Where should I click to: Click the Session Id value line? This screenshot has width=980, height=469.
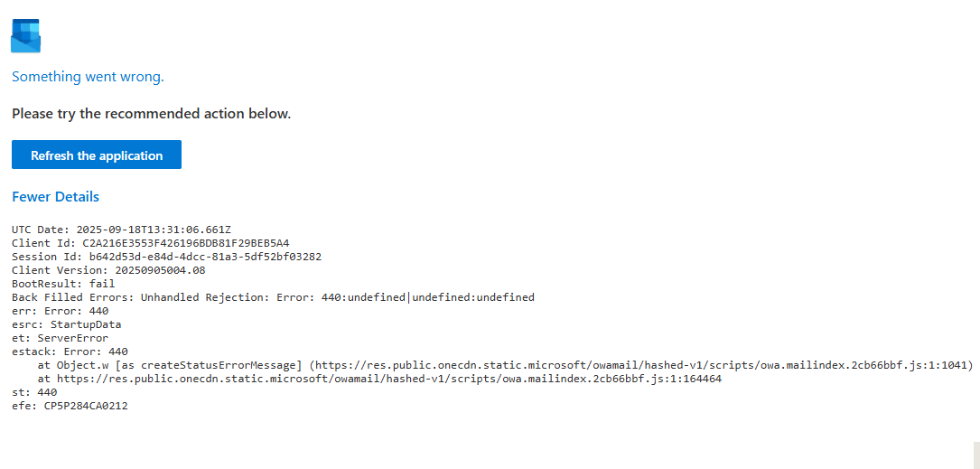pos(167,257)
